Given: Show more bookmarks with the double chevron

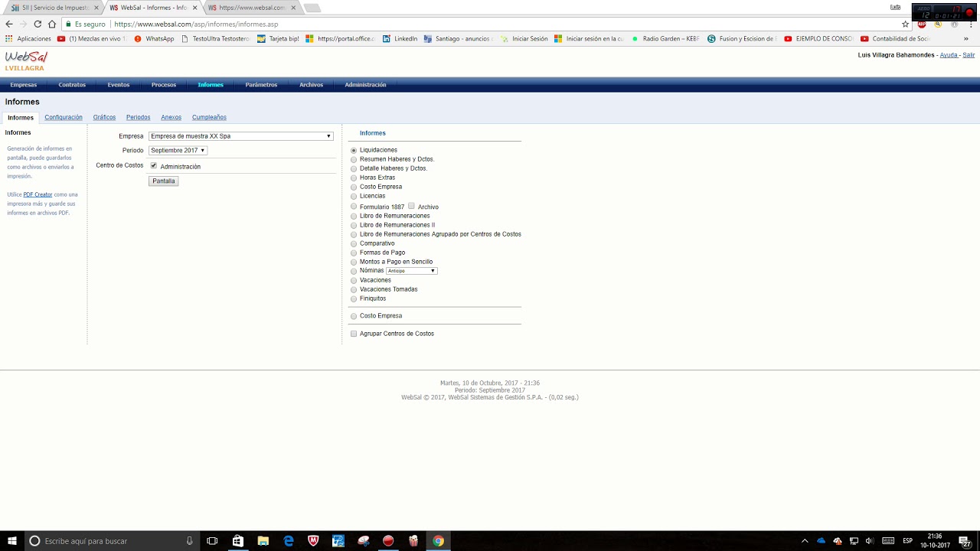Looking at the screenshot, I should pyautogui.click(x=965, y=38).
